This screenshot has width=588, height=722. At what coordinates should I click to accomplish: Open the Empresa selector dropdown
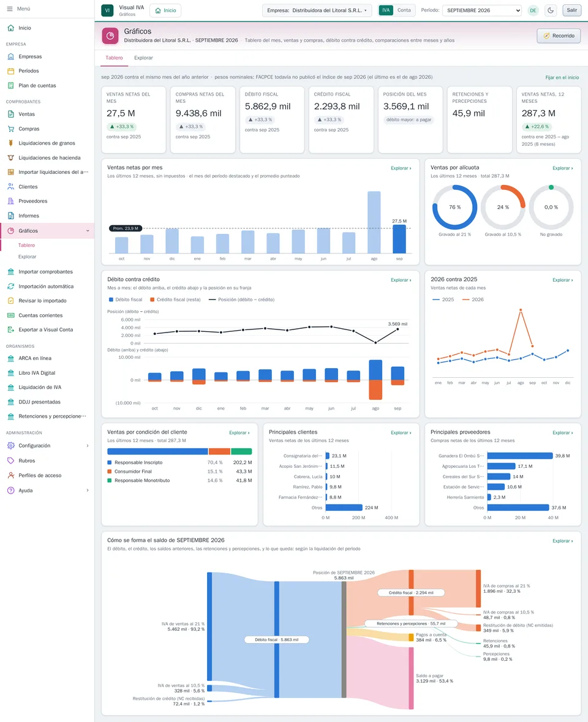tap(317, 10)
